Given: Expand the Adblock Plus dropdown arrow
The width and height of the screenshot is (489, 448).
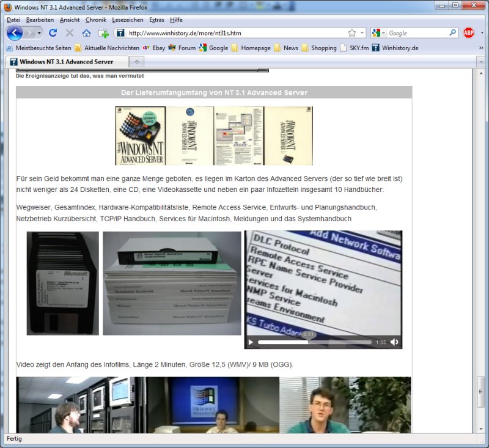Looking at the screenshot, I should click(x=482, y=33).
